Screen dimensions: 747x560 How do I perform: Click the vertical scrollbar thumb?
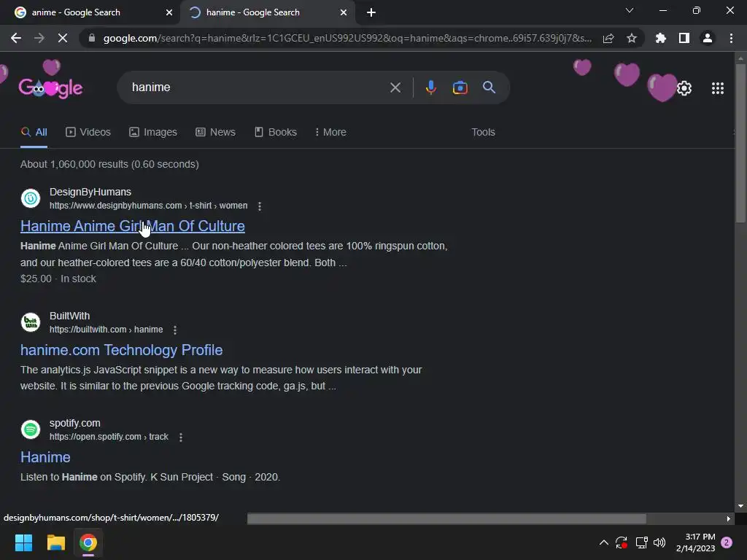click(740, 143)
